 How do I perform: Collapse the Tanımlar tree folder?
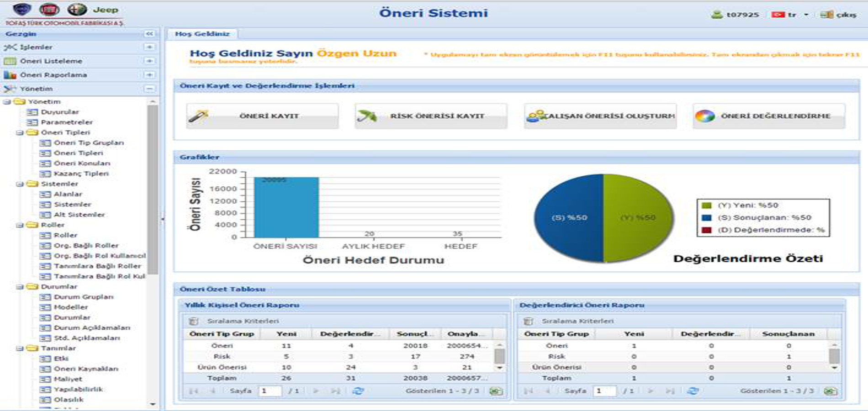tap(20, 348)
